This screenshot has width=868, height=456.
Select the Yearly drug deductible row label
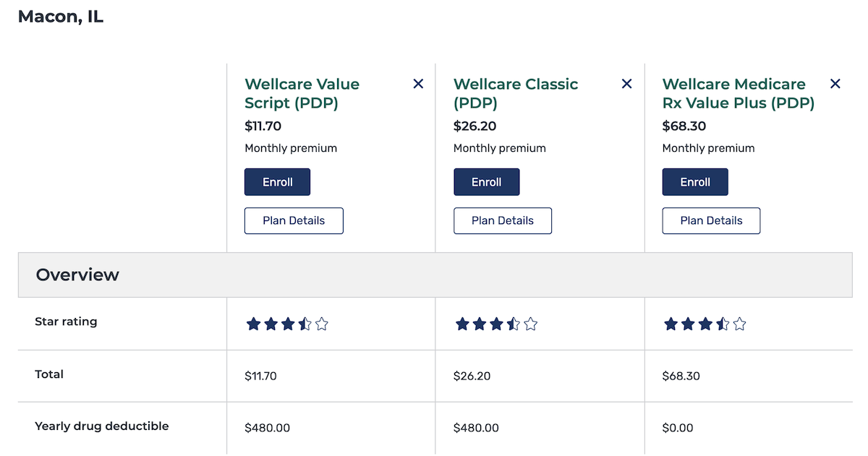102,426
